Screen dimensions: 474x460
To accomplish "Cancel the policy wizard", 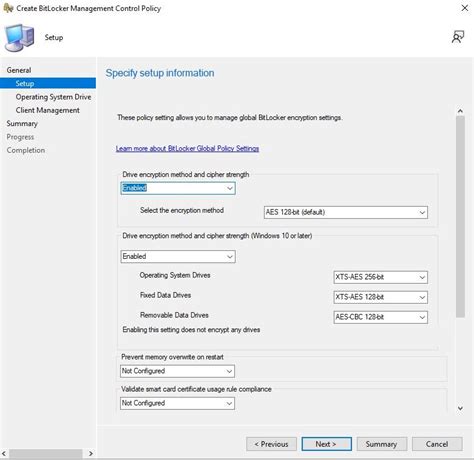I will [x=437, y=444].
